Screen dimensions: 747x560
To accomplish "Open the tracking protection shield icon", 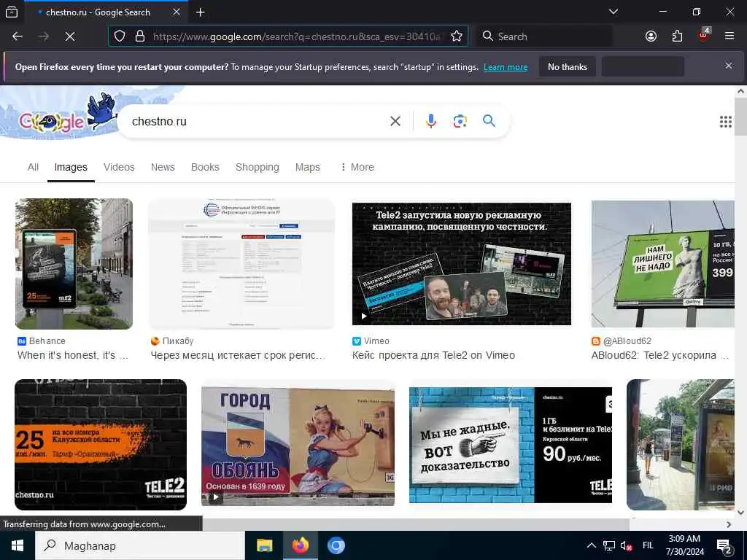I will [120, 36].
